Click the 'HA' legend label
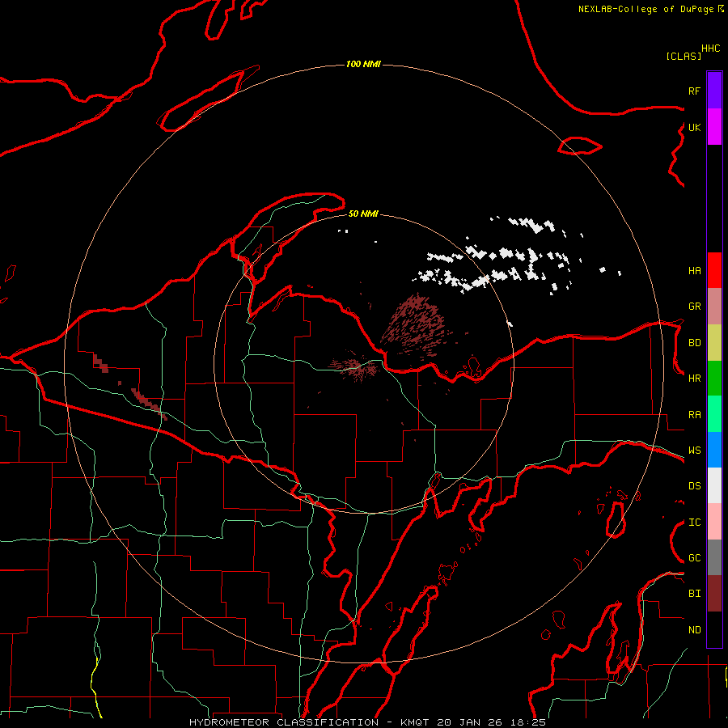Viewport: 728px width, 728px height. 694,270
